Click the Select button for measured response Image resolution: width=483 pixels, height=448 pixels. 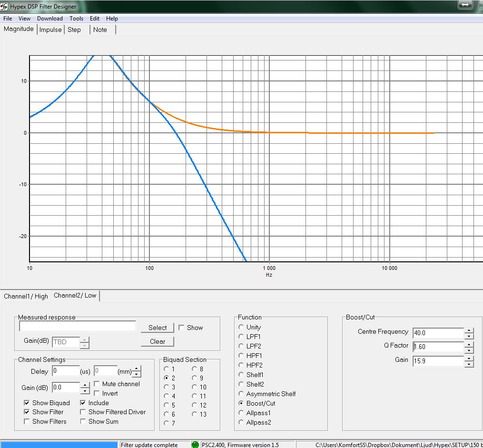(x=158, y=328)
